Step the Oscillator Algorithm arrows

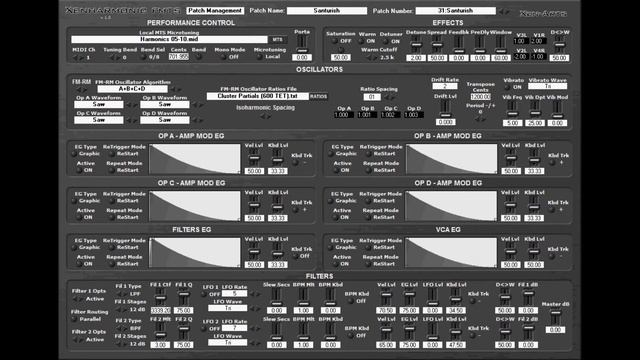coord(176,89)
